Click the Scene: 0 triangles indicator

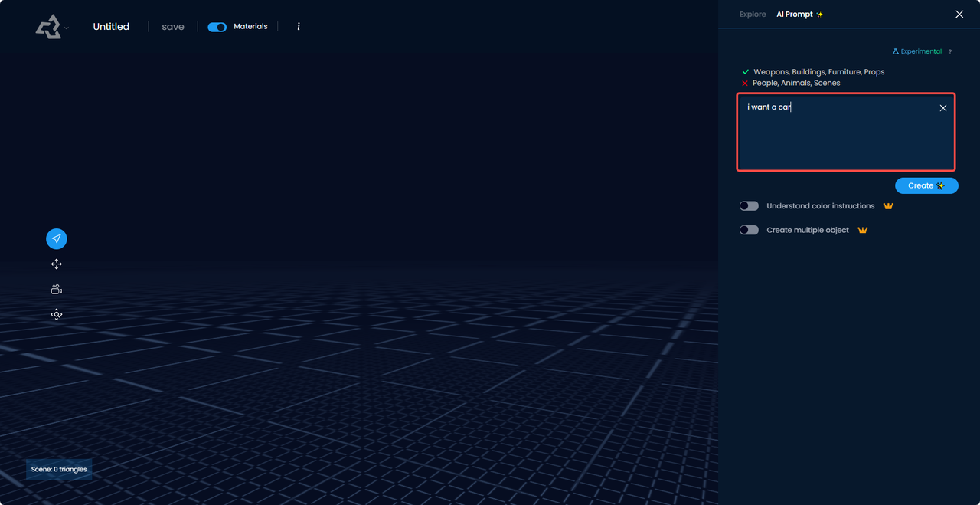(59, 469)
